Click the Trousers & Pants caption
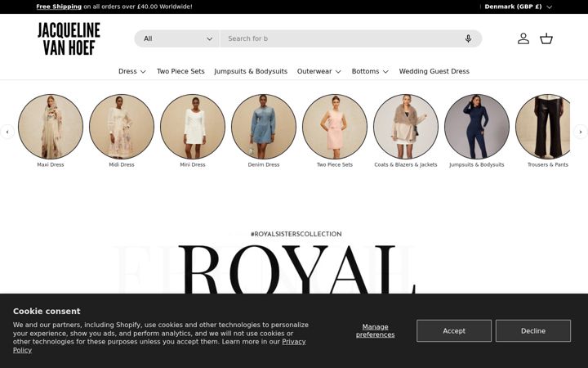This screenshot has height=368, width=588. pos(548,164)
